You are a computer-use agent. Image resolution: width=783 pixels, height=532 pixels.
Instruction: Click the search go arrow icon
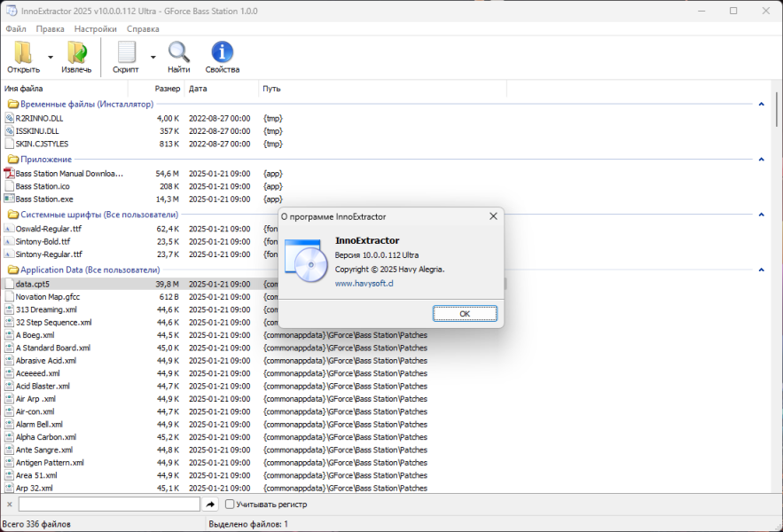click(211, 505)
